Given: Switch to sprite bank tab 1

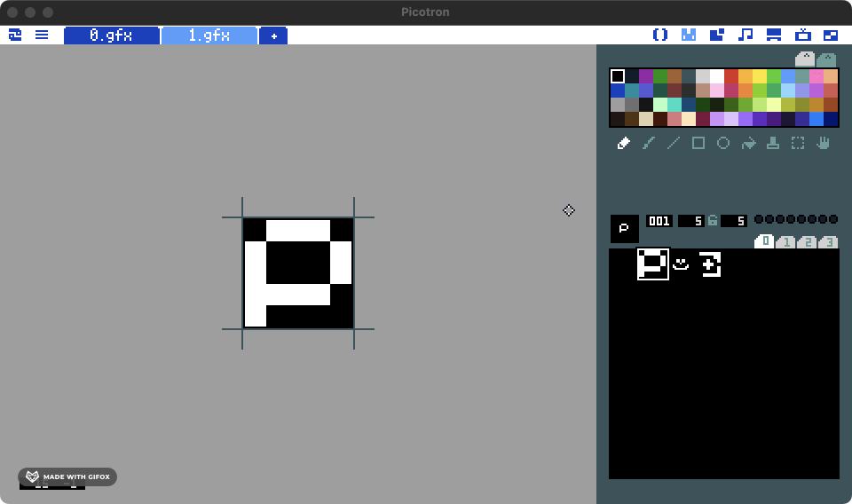Looking at the screenshot, I should (x=785, y=241).
